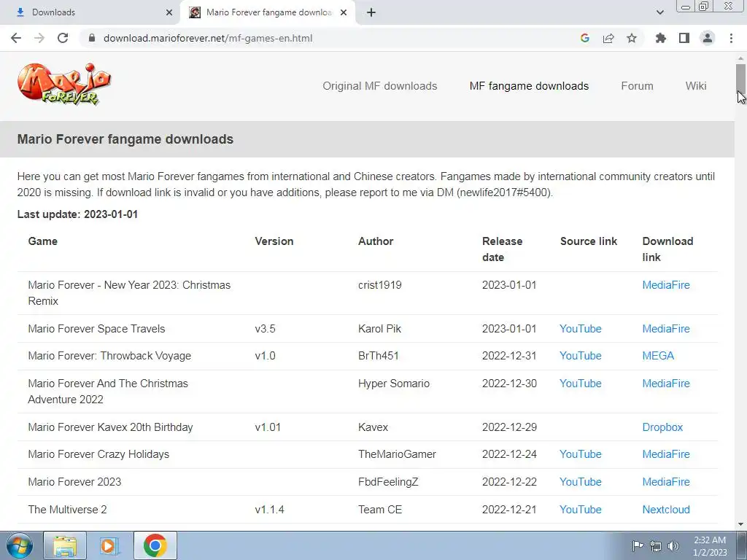Open MediaFire link for Mario Forever 2023

pyautogui.click(x=665, y=482)
